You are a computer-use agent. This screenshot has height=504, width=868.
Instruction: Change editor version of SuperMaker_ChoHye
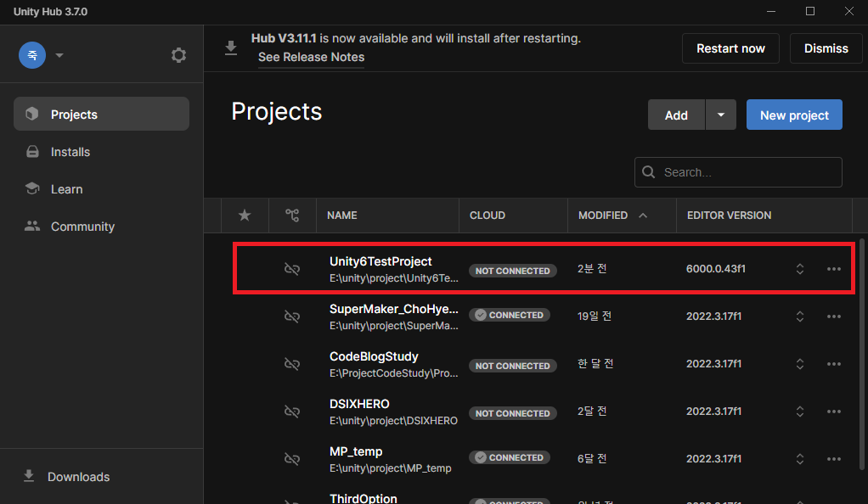[800, 316]
